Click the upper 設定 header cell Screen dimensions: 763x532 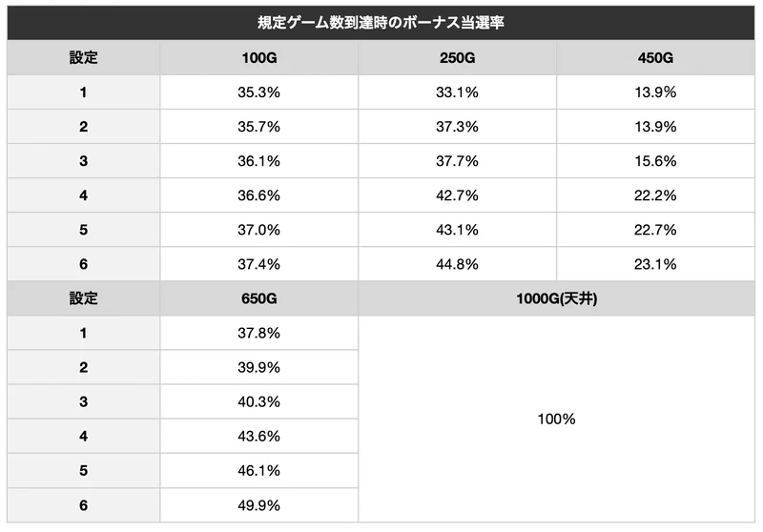click(x=84, y=58)
